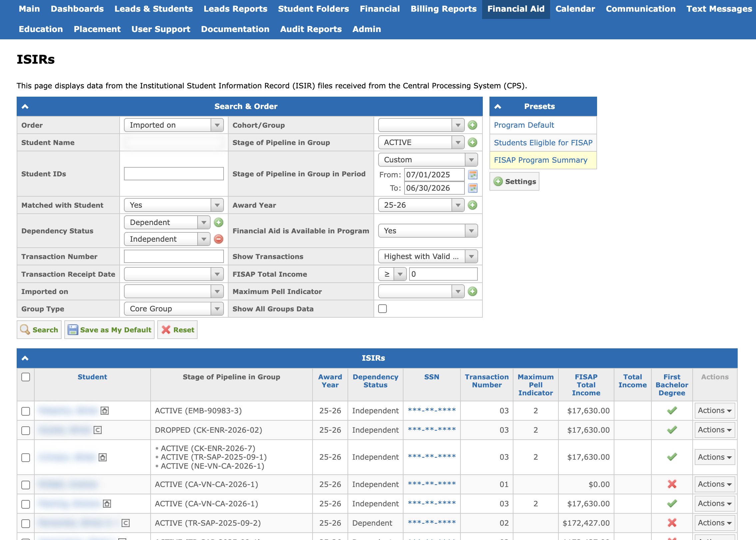Open the Billing Reports menu

(443, 9)
